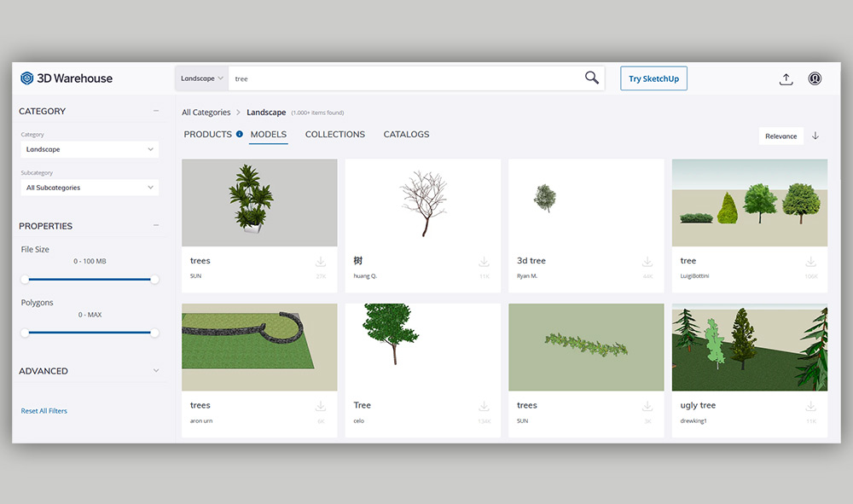Click the upload model icon

click(x=786, y=78)
